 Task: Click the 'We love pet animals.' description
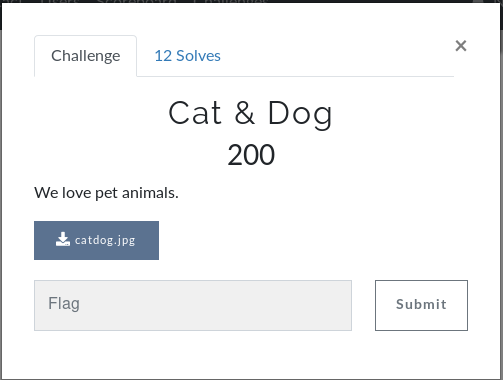106,193
